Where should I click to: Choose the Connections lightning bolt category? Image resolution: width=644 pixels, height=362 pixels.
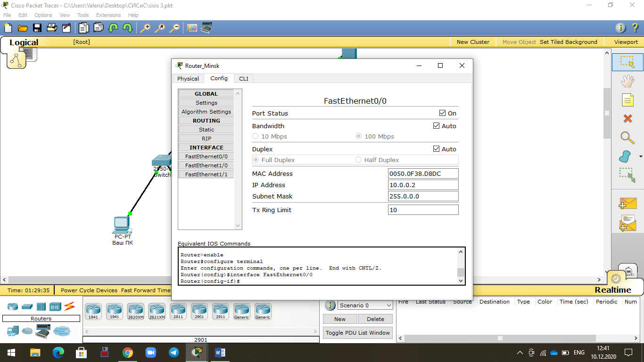coord(70,306)
